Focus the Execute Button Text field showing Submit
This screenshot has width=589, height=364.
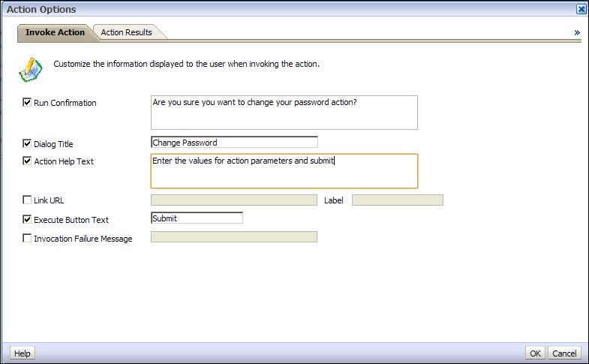(197, 218)
